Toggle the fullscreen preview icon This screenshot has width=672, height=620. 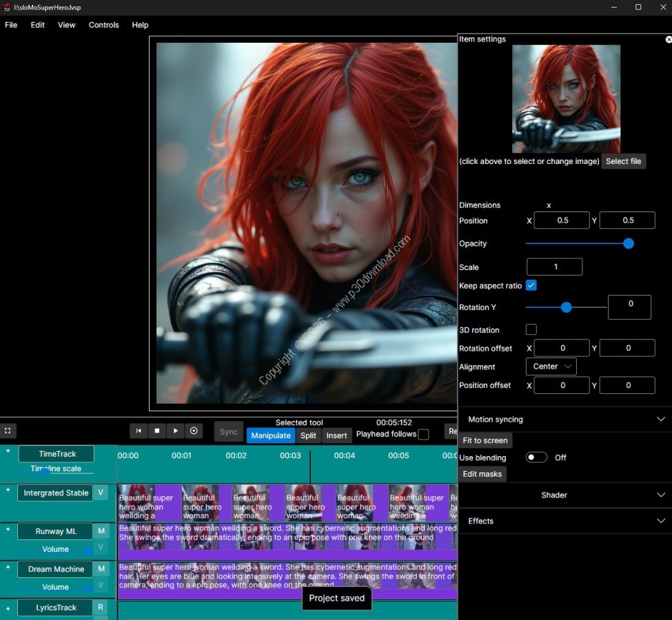pos(8,431)
